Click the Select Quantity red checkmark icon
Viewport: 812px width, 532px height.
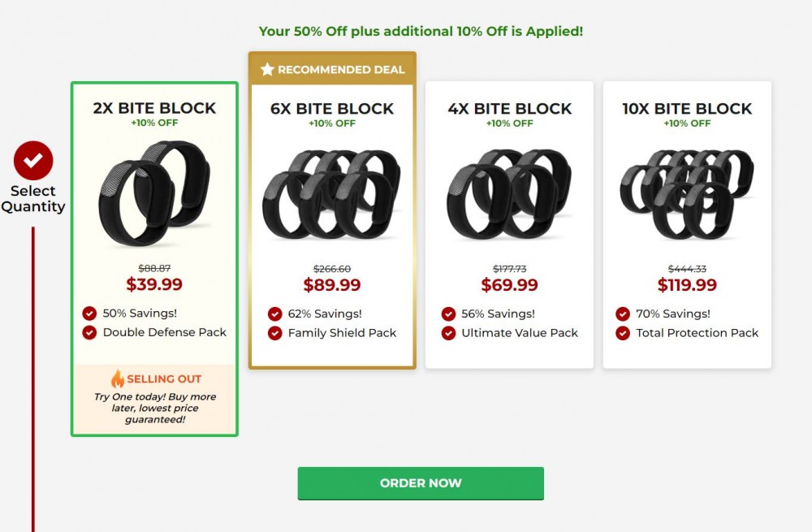(x=33, y=161)
